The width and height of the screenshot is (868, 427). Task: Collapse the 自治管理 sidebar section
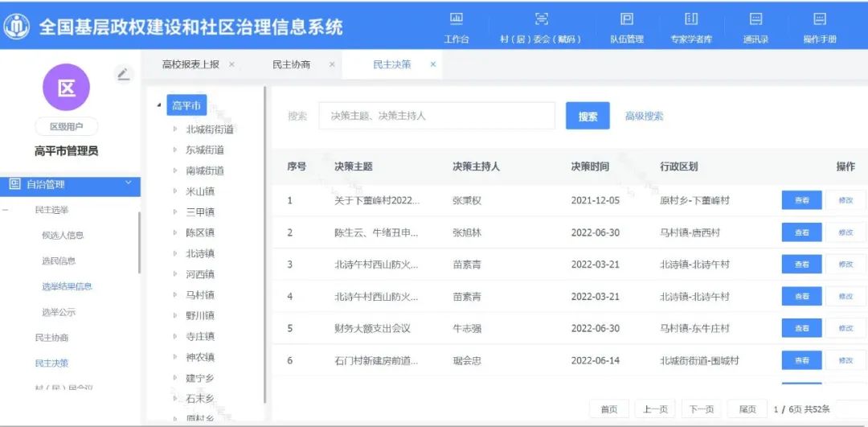point(128,184)
